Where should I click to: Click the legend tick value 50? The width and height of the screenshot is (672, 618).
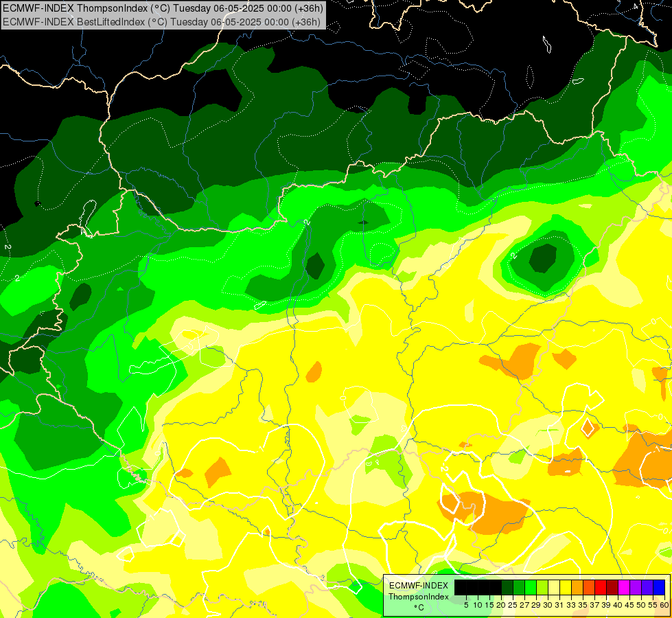tap(642, 605)
